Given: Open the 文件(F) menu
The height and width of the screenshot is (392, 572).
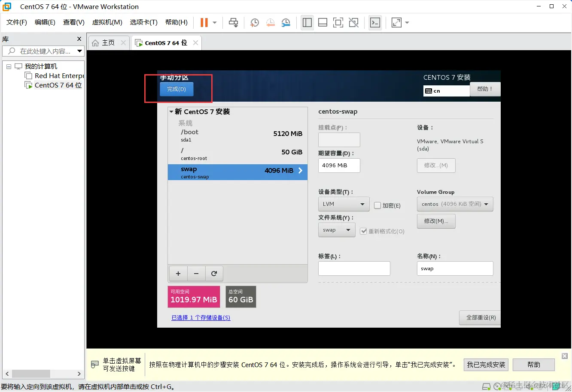Looking at the screenshot, I should coord(17,22).
